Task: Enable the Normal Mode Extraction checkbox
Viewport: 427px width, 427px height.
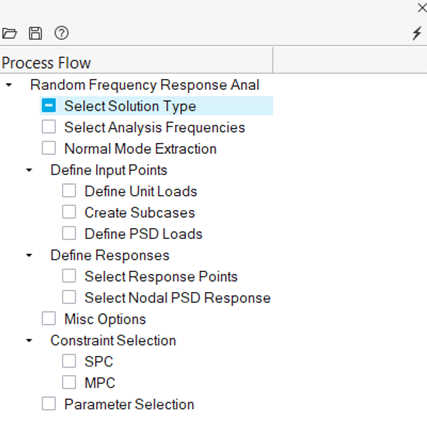Action: pyautogui.click(x=49, y=148)
